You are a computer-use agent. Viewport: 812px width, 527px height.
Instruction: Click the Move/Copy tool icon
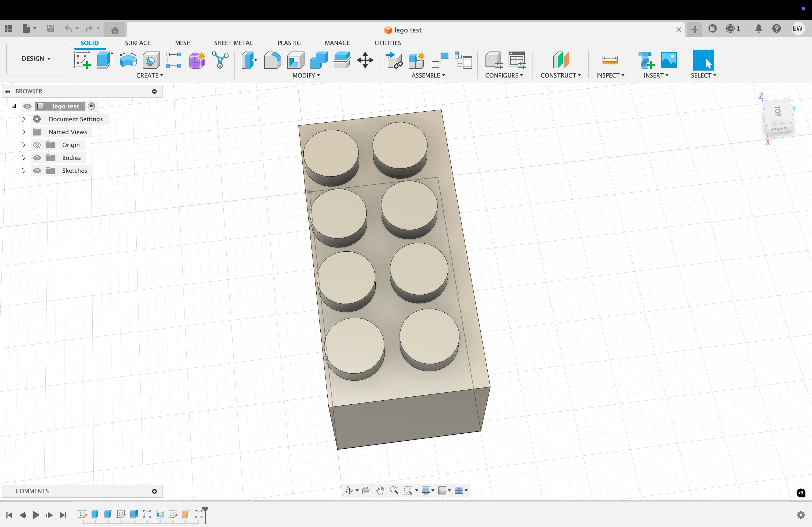[x=365, y=60]
